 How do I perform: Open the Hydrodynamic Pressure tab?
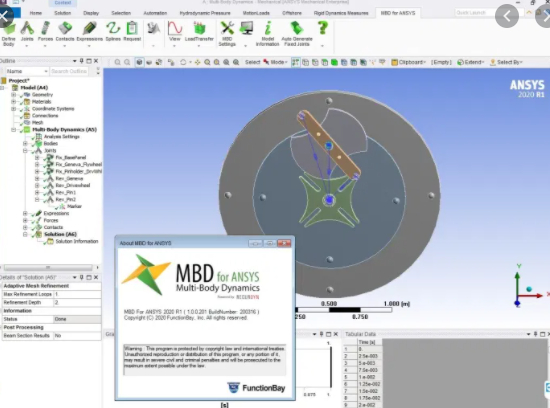pyautogui.click(x=205, y=13)
